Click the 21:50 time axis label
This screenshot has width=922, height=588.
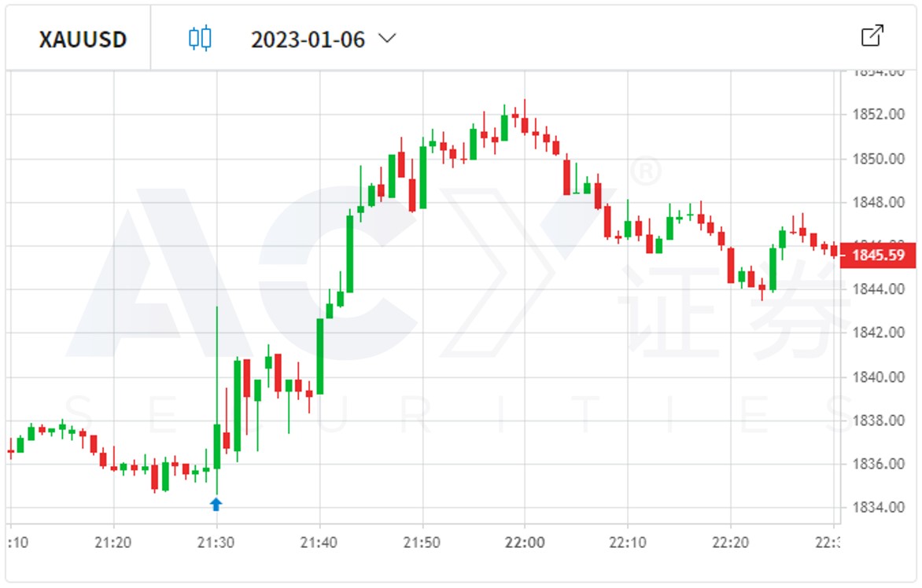[x=422, y=543]
